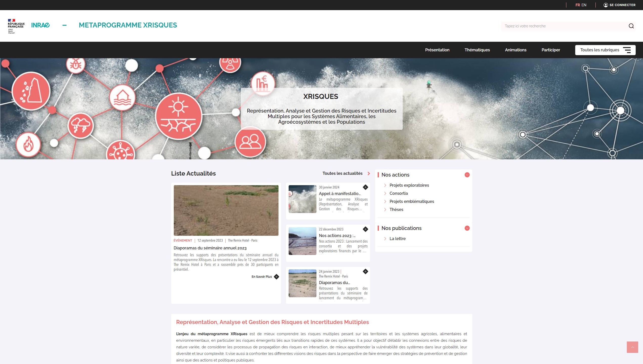Open the Animations menu
This screenshot has height=364, width=643.
516,50
